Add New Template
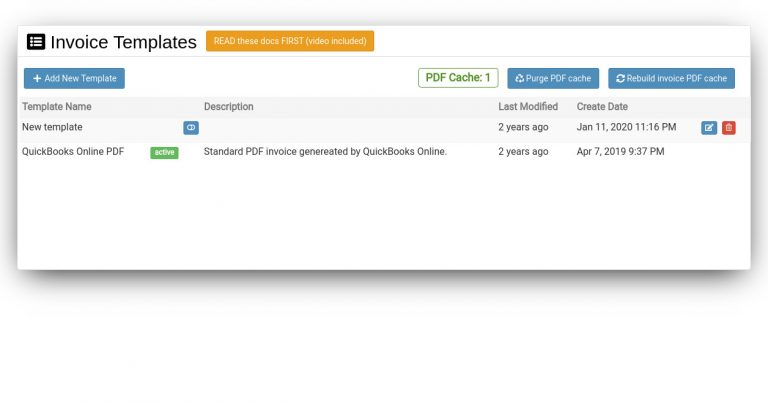Viewport: 768px width, 404px height. [74, 78]
